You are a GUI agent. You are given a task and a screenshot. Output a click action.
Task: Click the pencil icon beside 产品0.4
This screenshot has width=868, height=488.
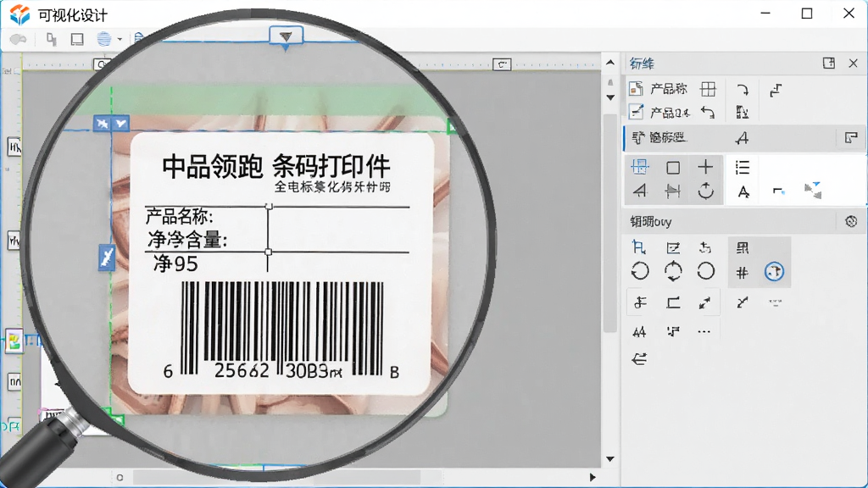pos(636,113)
